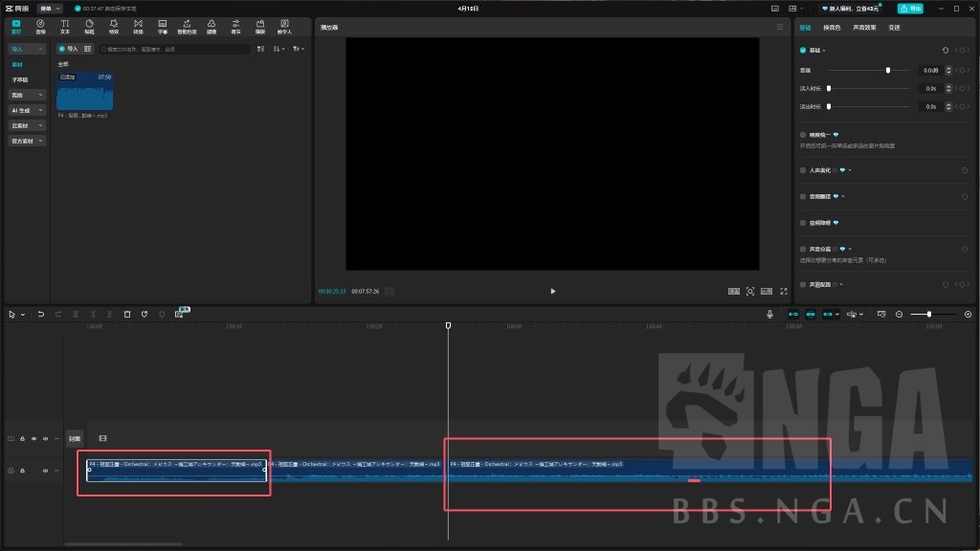Screen dimensions: 980x551
Task: Open the 特效 (Effects) panel
Action: [114, 26]
